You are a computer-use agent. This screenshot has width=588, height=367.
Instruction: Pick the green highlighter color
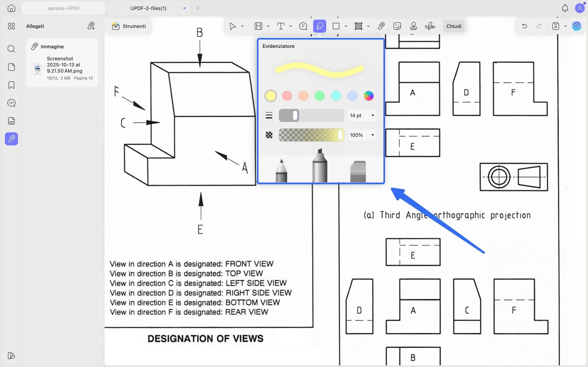[319, 96]
